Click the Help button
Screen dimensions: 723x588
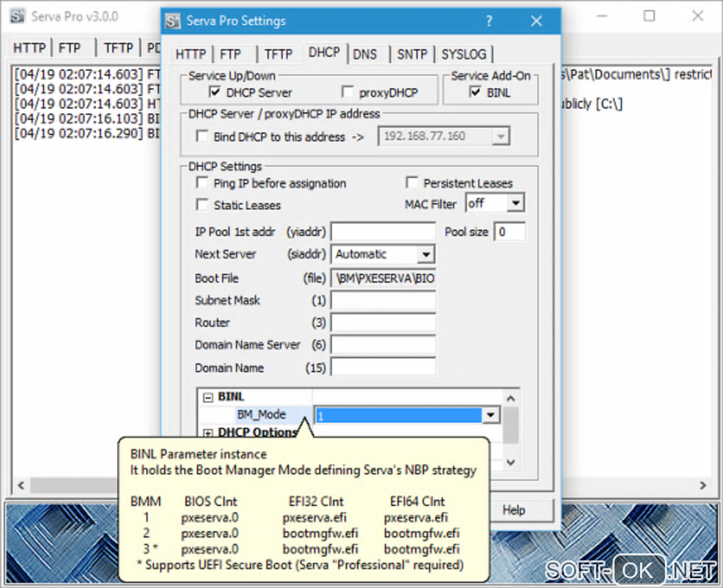point(513,510)
